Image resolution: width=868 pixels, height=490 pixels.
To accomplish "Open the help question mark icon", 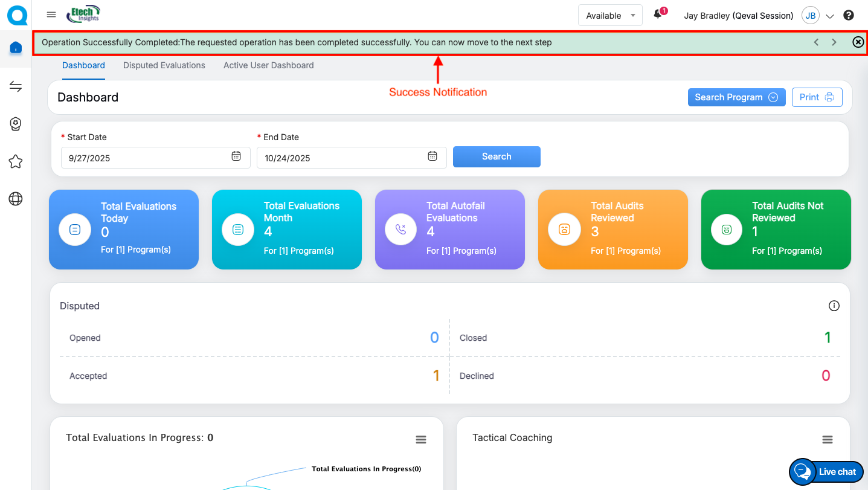I will (x=849, y=16).
